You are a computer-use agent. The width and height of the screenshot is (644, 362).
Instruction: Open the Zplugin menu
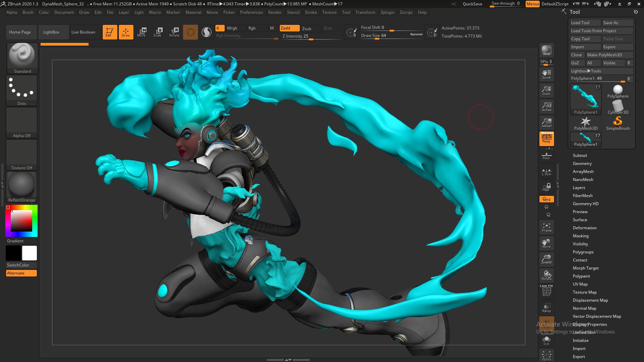click(387, 12)
